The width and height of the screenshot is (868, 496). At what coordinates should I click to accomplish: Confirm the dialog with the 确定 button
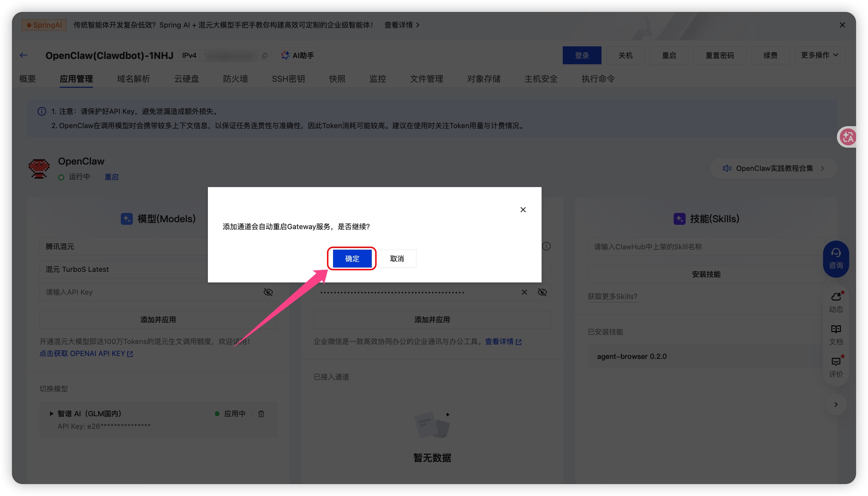(352, 259)
